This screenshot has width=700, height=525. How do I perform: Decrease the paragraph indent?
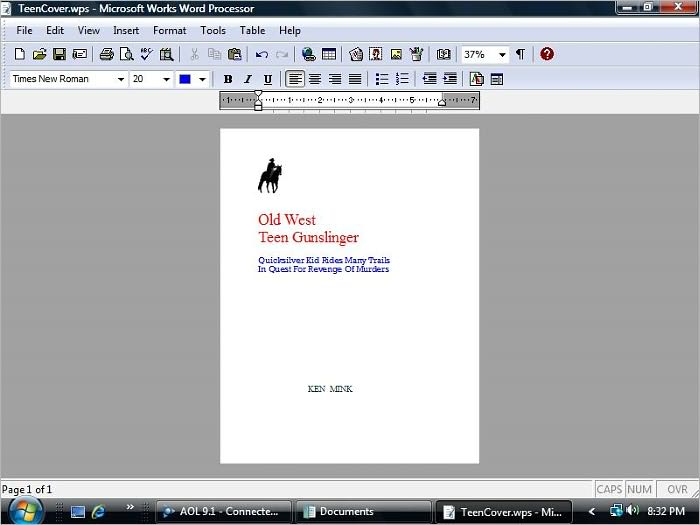pyautogui.click(x=429, y=79)
